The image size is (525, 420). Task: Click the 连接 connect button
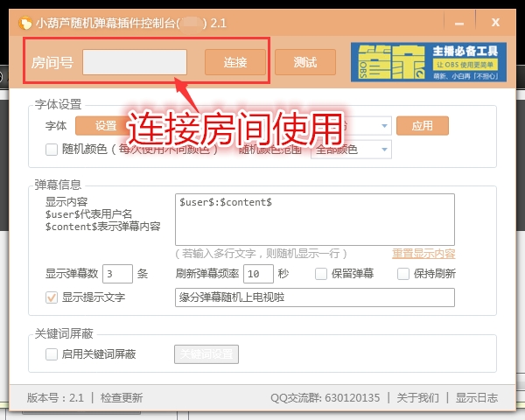click(x=235, y=62)
